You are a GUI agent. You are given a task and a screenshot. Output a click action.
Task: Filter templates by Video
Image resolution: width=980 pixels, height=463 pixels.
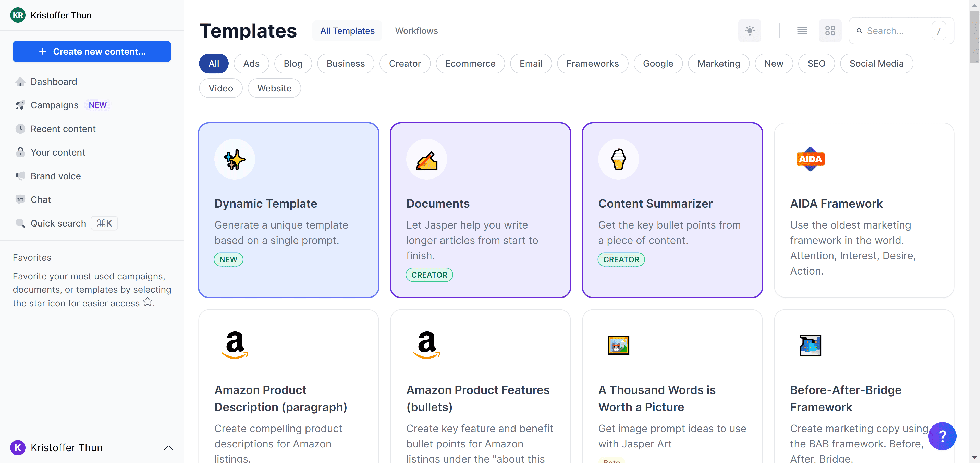pyautogui.click(x=221, y=88)
